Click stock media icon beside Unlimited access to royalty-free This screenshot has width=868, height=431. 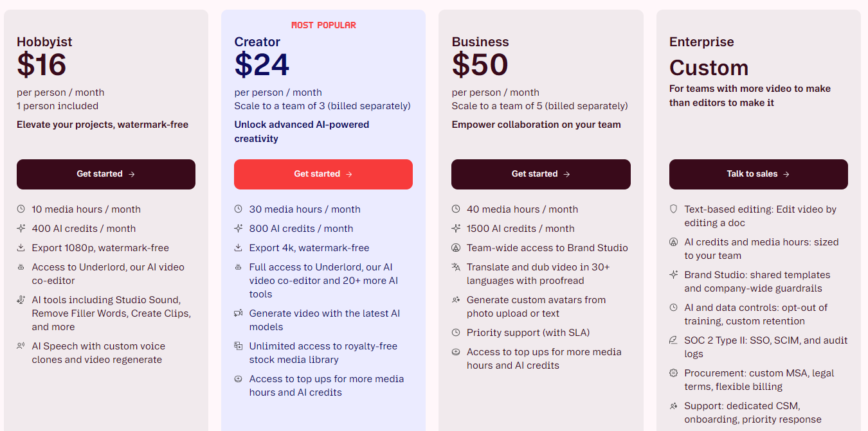point(238,346)
